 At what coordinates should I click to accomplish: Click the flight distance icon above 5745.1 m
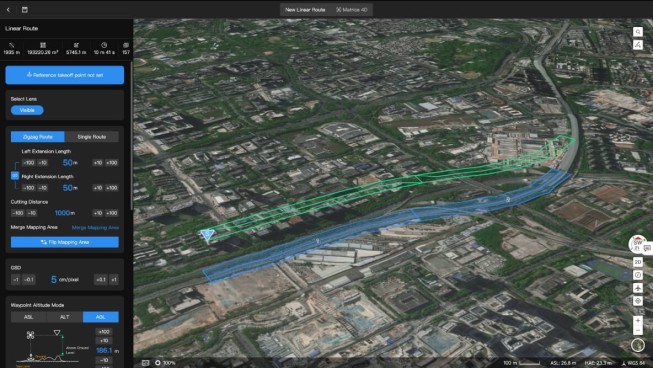[76, 45]
